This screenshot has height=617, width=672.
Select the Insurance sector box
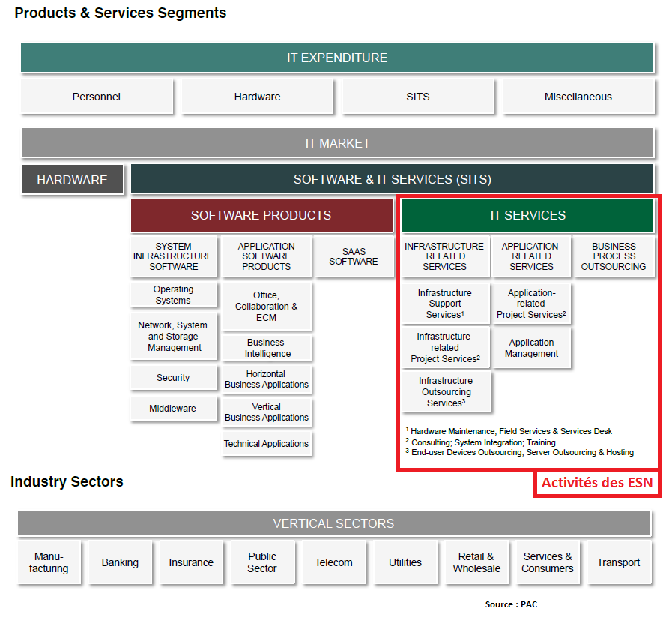(191, 562)
